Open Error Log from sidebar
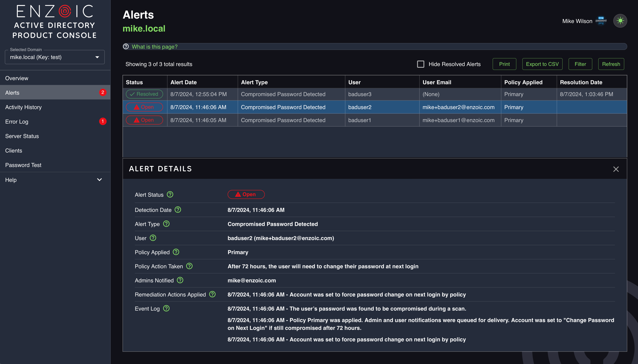 17,122
